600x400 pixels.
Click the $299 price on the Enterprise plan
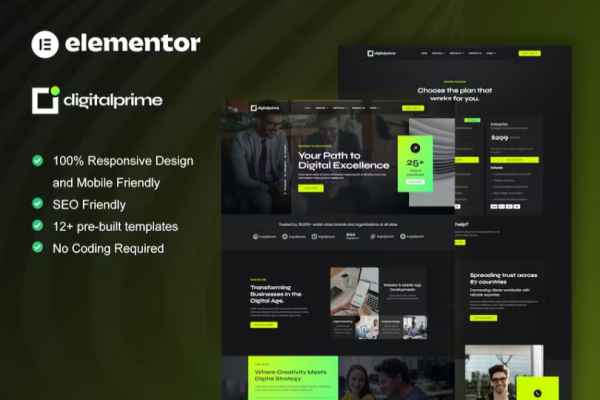(x=500, y=138)
